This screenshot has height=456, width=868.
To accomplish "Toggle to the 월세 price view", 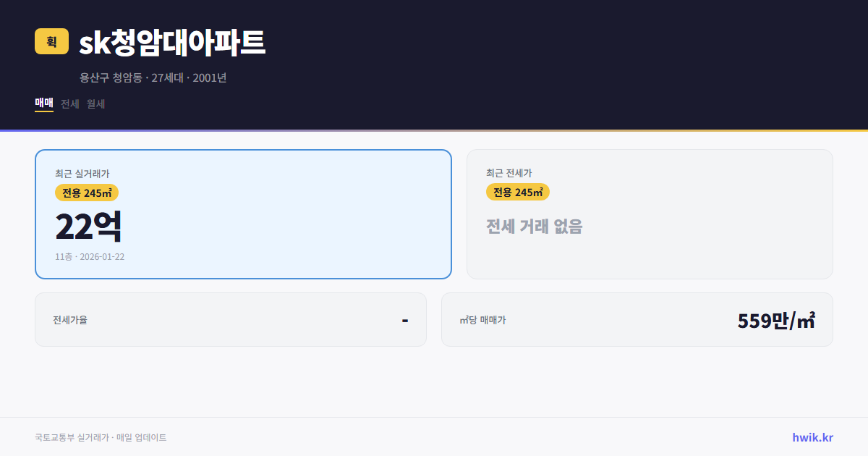I will coord(95,104).
